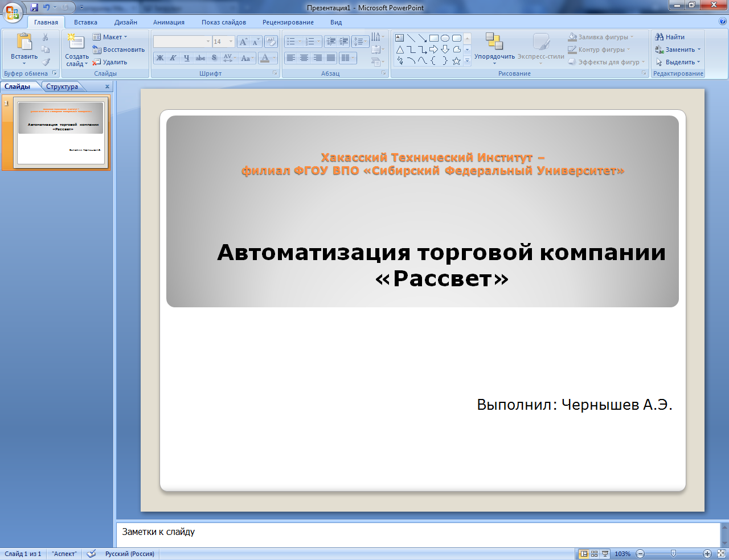The image size is (729, 560).
Task: Open the Рецензирование ribbon tab
Action: pyautogui.click(x=288, y=22)
